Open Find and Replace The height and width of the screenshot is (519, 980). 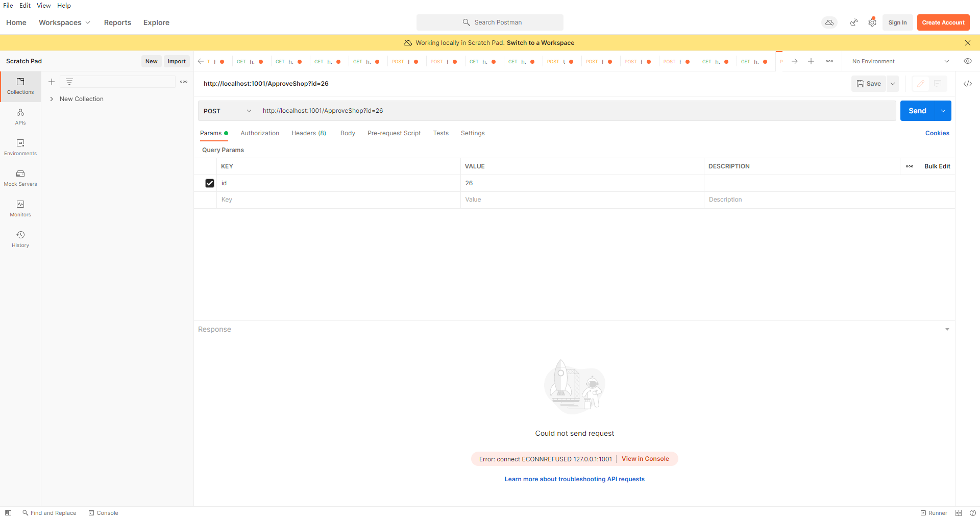coord(49,513)
